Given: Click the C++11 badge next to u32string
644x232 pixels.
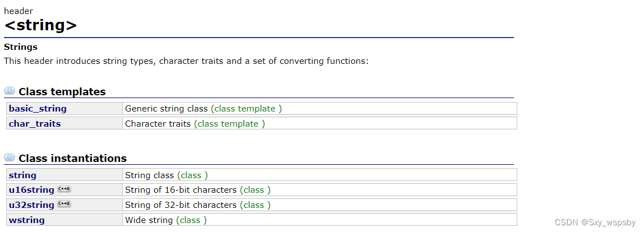Looking at the screenshot, I should 64,204.
